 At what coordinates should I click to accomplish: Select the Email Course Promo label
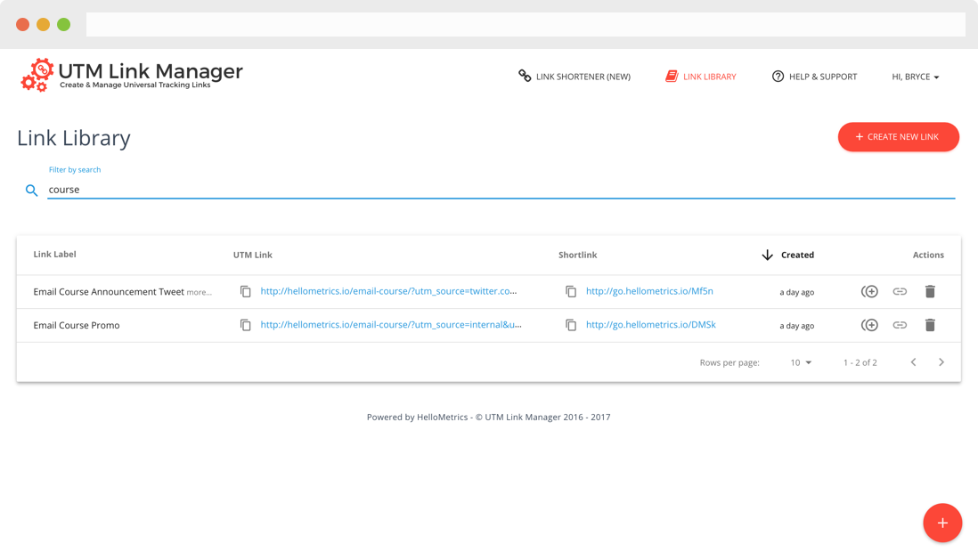tap(77, 326)
